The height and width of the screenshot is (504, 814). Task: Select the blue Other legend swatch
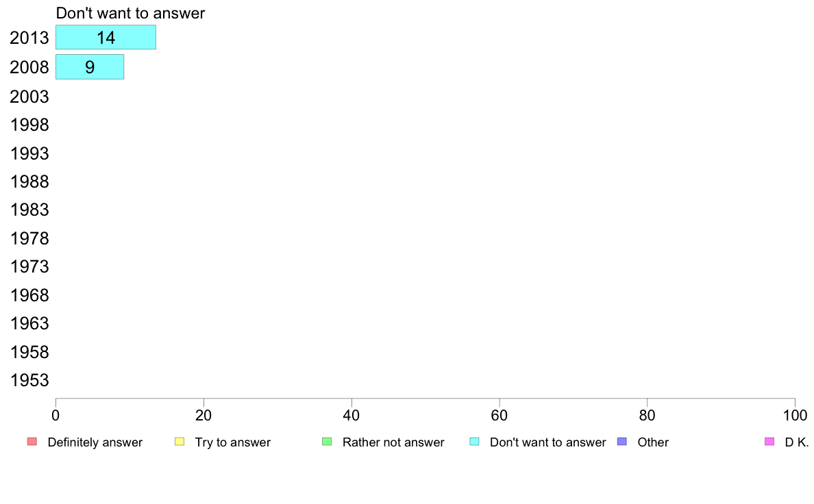pyautogui.click(x=622, y=442)
